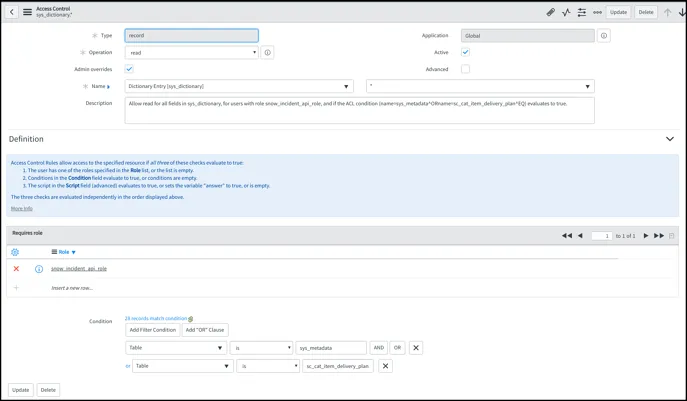Collapse the Requires role list toggle icon
The image size is (687, 401).
pyautogui.click(x=671, y=236)
